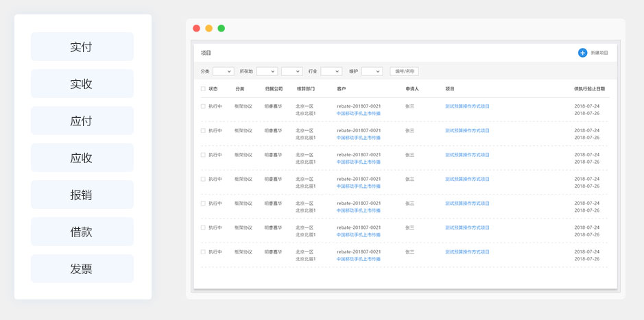Click the 新建项目 text button
Viewport: 644px width, 320px height.
click(599, 53)
